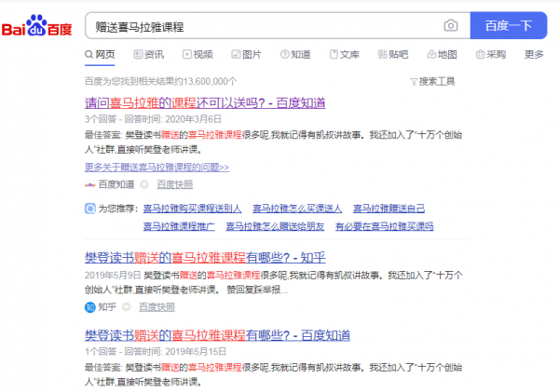Select the 网页 tab
The width and height of the screenshot is (559, 392).
100,55
